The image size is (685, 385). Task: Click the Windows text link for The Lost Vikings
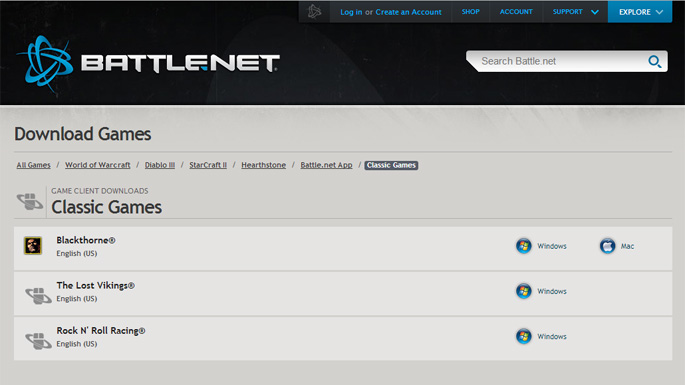click(x=552, y=291)
